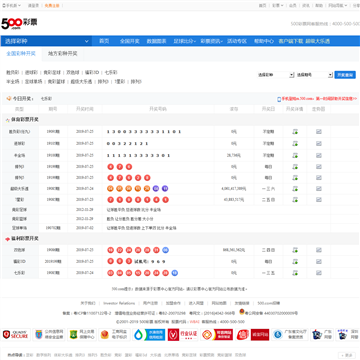
Task: Click 足球单场 in the lottery type links
Action: (x=34, y=81)
